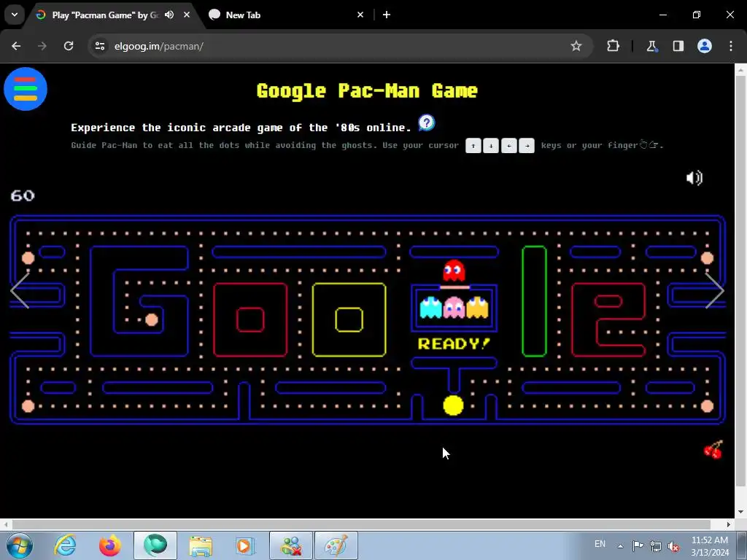This screenshot has width=747, height=560.
Task: Open the Chrome profile avatar
Action: (x=705, y=46)
